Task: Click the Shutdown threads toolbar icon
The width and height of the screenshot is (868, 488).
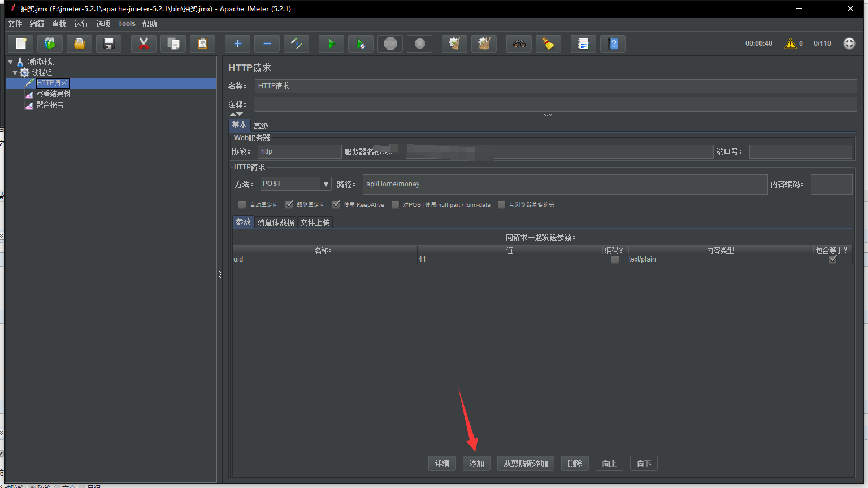Action: coord(420,43)
